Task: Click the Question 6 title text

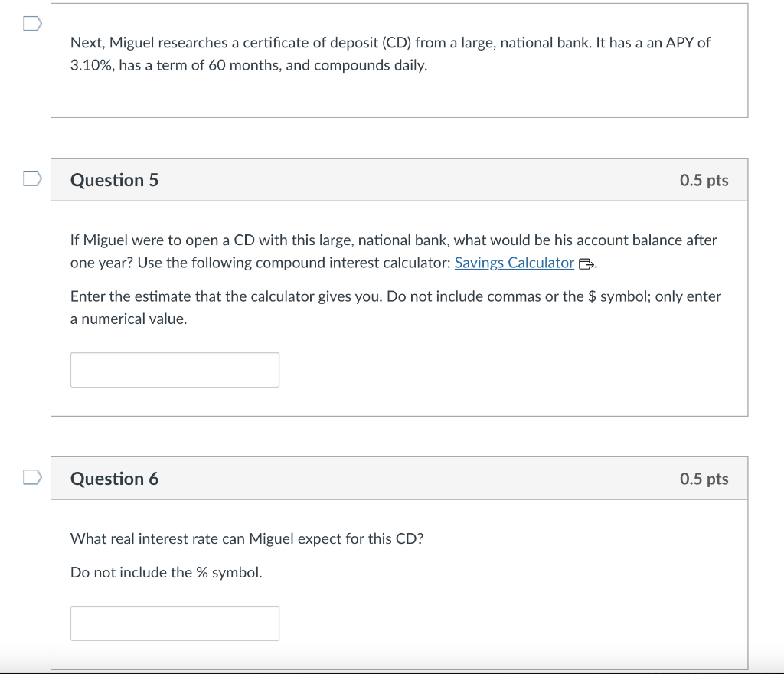Action: [x=114, y=479]
